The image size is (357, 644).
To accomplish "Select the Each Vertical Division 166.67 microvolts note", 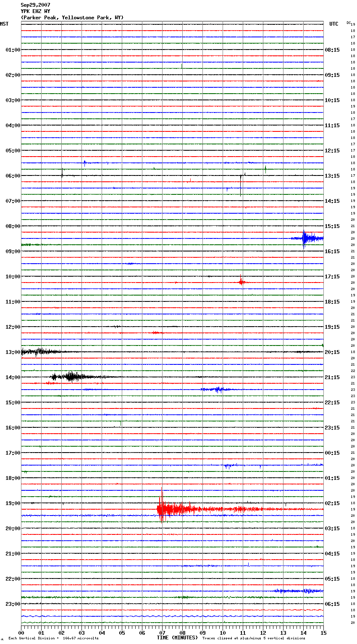I will [53, 638].
